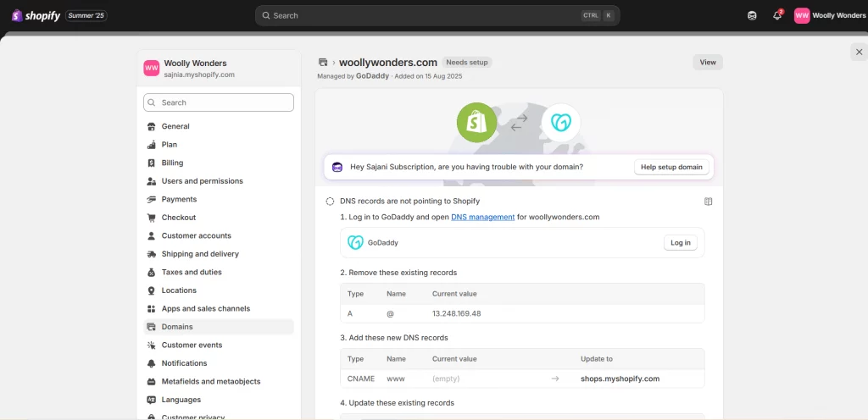The width and height of the screenshot is (868, 420).
Task: Click the Sidekick icon in the domain help prompt
Action: tap(337, 167)
